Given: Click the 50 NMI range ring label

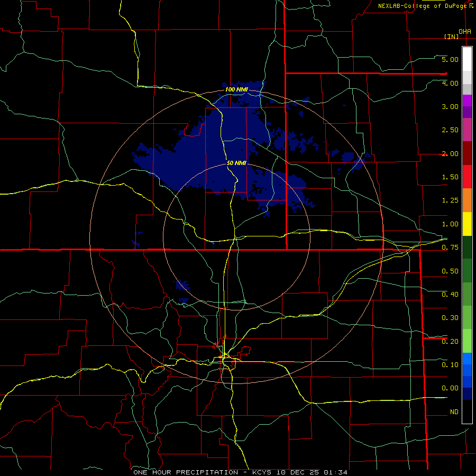Looking at the screenshot, I should (236, 163).
